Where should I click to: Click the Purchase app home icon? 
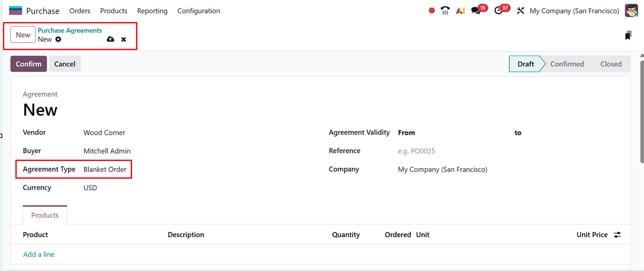(x=16, y=11)
